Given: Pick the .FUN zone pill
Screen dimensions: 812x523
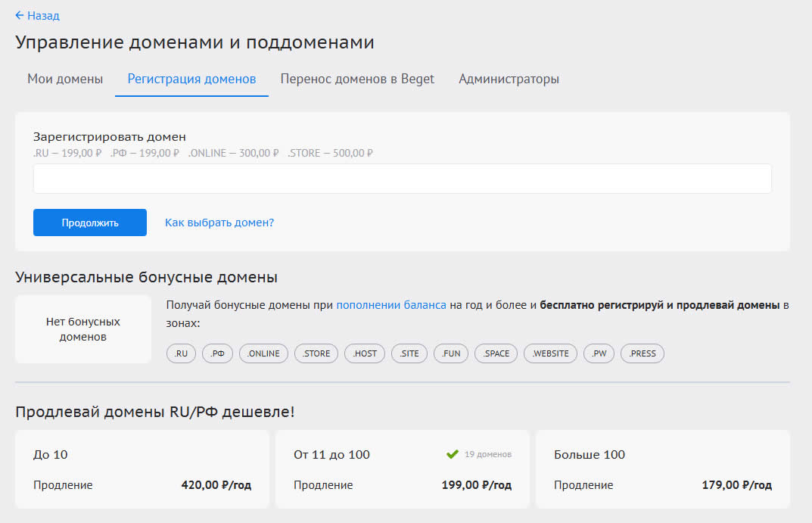Looking at the screenshot, I should click(x=451, y=353).
